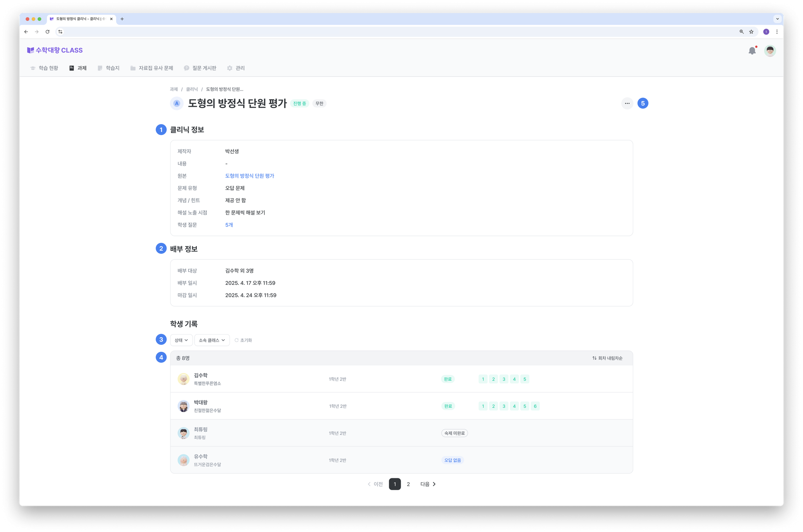803x532 pixels.
Task: Go to 학습 현황 tab
Action: (44, 68)
